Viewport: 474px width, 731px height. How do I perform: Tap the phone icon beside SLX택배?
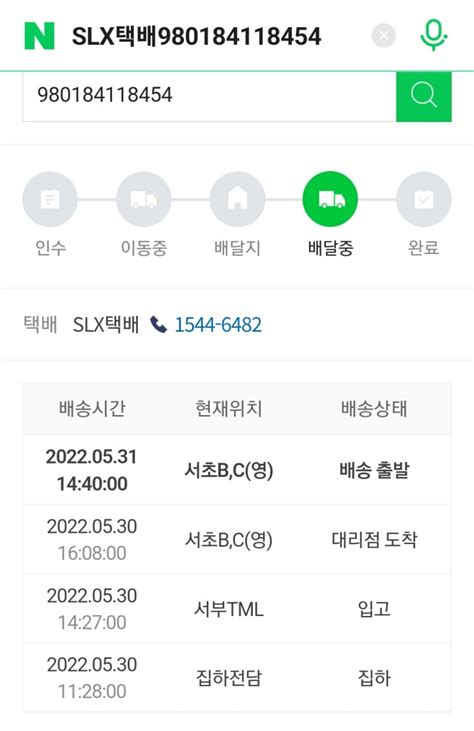click(158, 324)
